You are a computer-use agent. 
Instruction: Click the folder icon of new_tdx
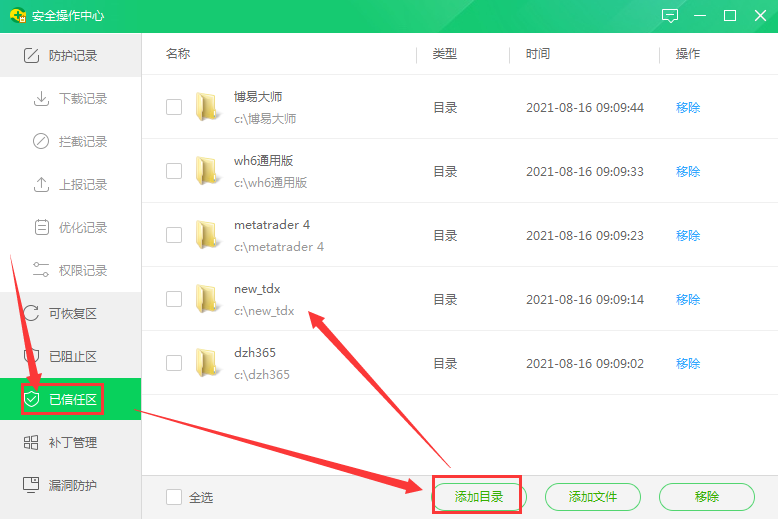tap(207, 299)
